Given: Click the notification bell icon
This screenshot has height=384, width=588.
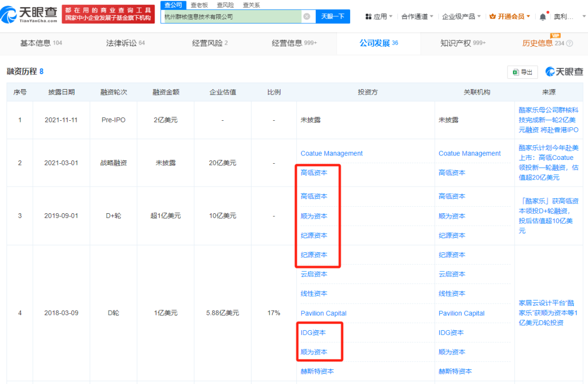Looking at the screenshot, I should [542, 17].
